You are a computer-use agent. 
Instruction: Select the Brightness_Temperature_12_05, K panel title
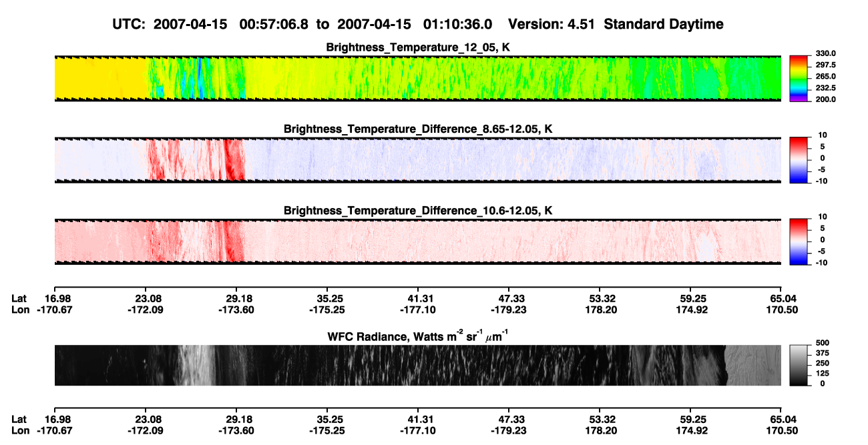click(x=418, y=47)
